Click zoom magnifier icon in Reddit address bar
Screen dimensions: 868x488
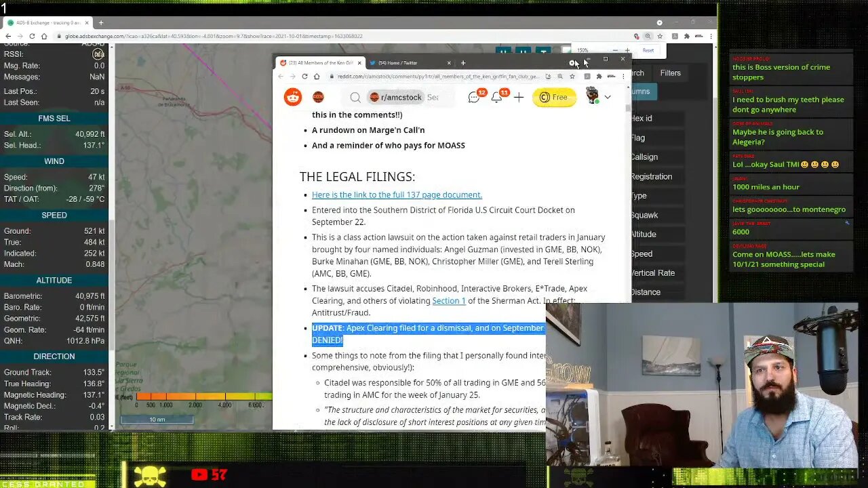point(560,77)
